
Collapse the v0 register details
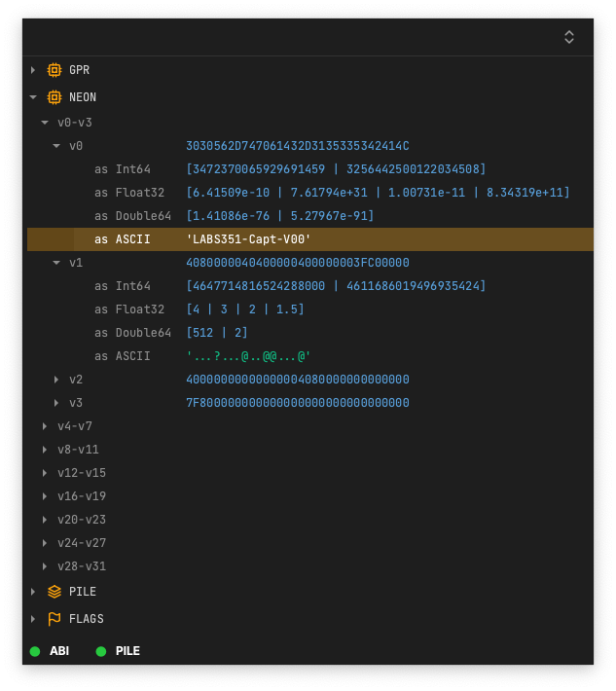[56, 146]
